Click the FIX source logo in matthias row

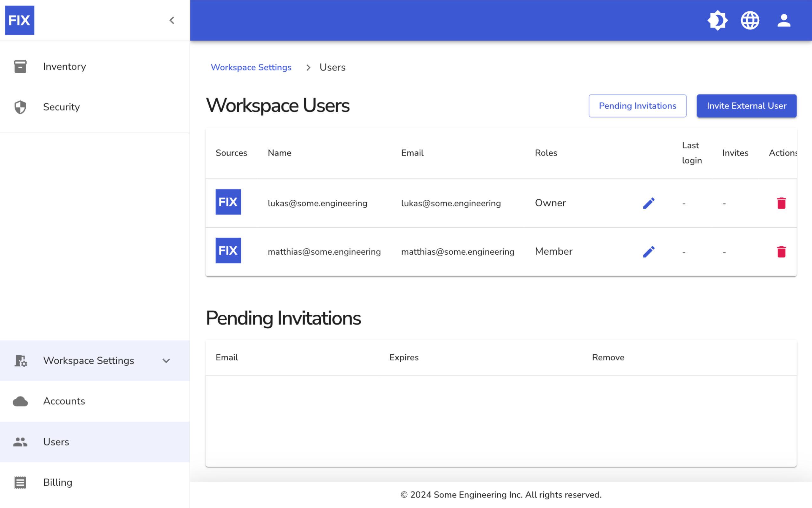[228, 250]
